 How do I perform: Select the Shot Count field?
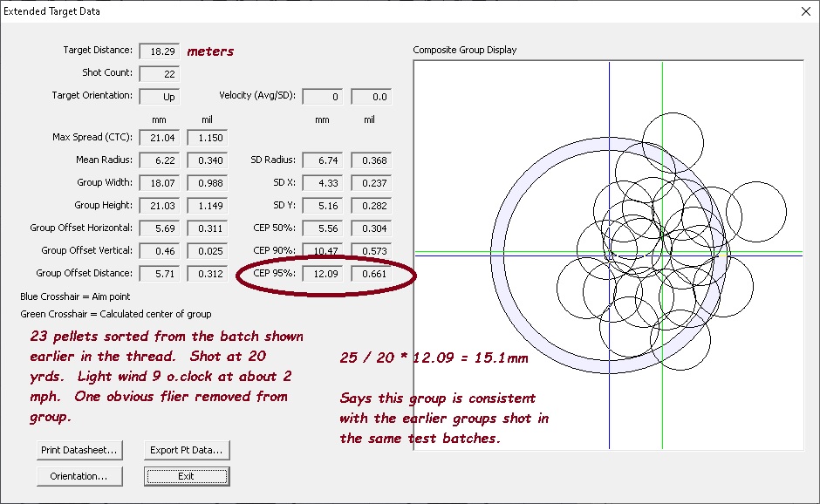point(160,74)
